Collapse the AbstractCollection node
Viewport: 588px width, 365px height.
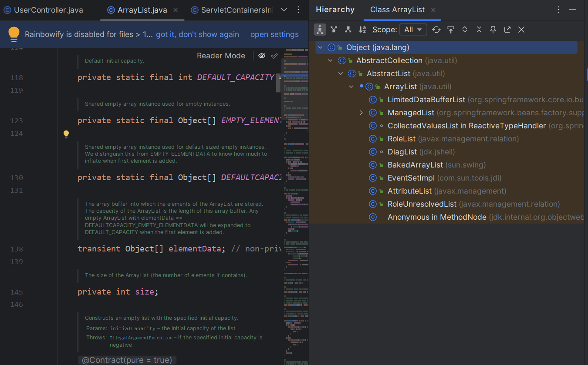pos(330,60)
